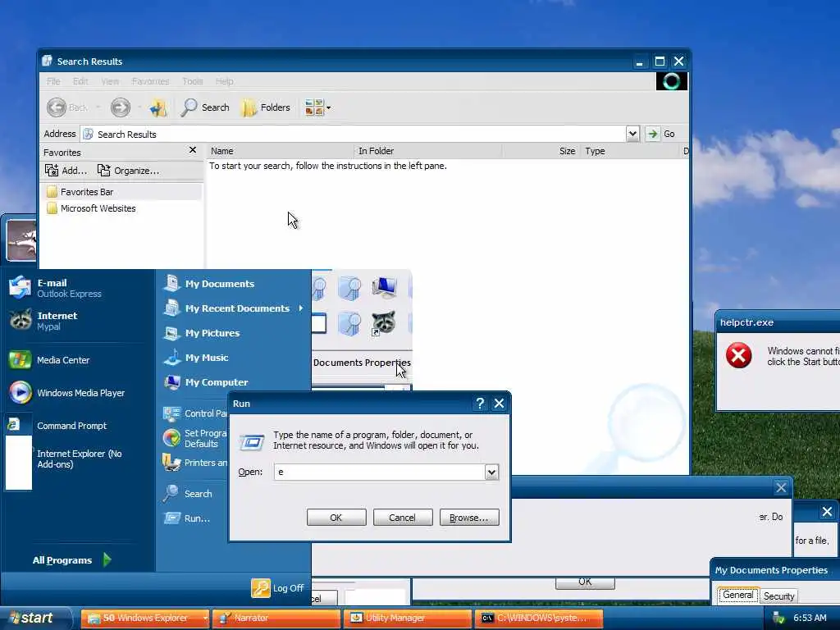Screen dimensions: 840x630
Task: Open the Edit menu in Search Results
Action: pyautogui.click(x=80, y=81)
